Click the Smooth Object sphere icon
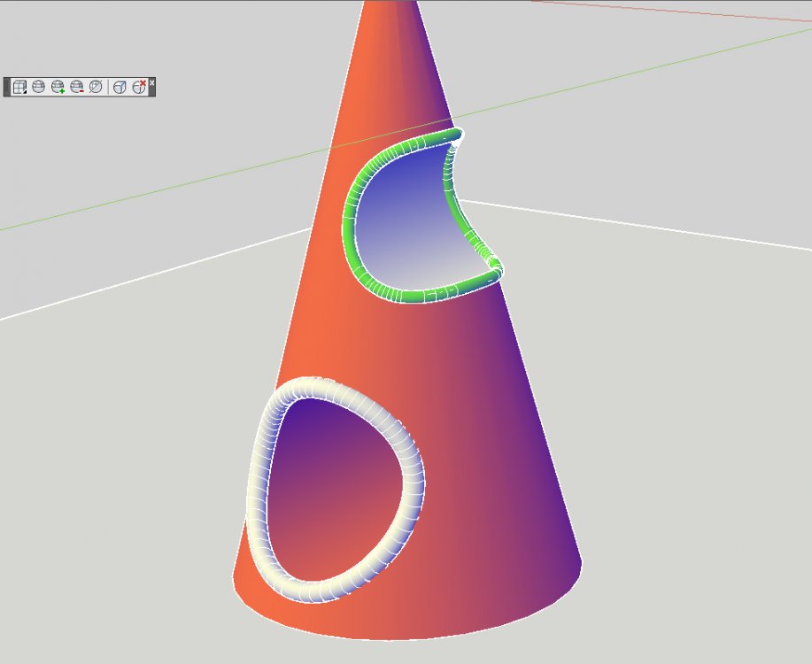Image resolution: width=812 pixels, height=664 pixels. tap(38, 87)
